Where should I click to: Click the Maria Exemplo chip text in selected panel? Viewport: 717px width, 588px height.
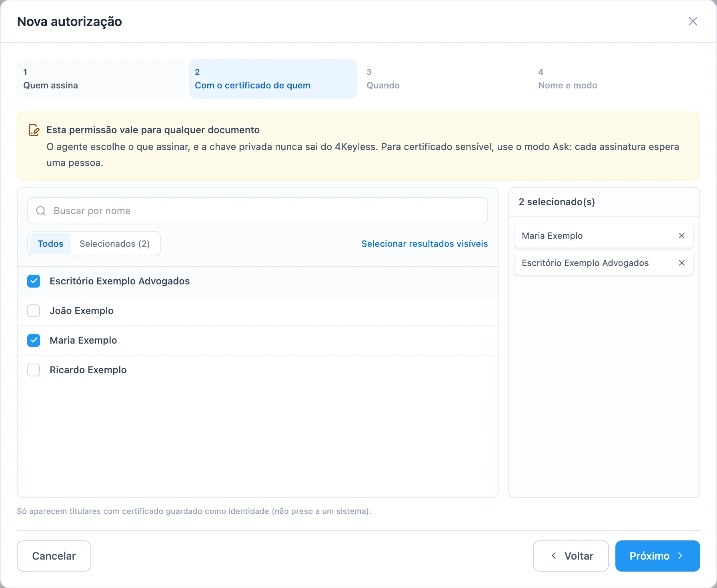[552, 236]
